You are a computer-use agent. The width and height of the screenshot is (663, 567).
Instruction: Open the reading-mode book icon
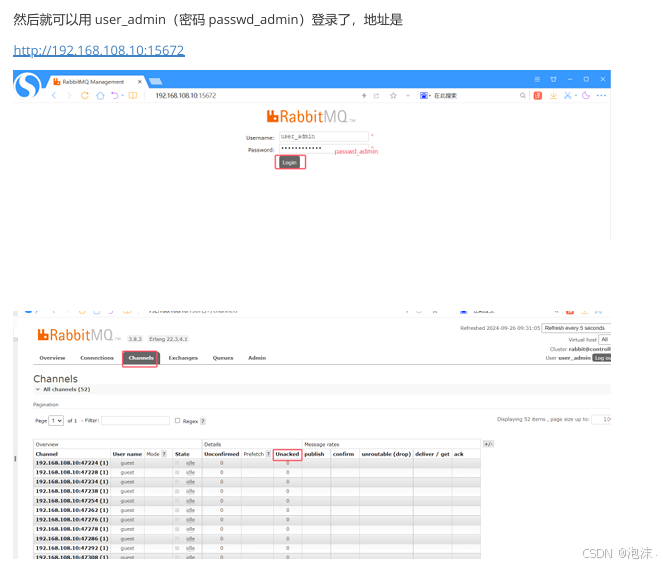pyautogui.click(x=133, y=96)
